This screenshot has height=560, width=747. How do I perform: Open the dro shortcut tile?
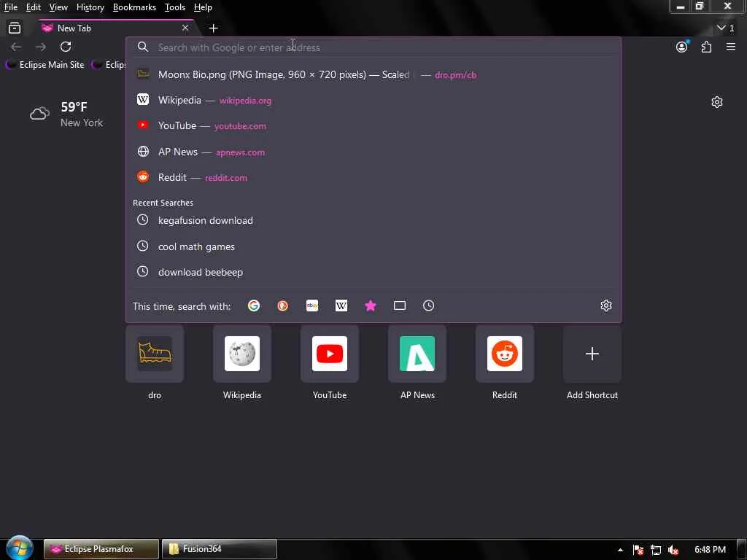pyautogui.click(x=155, y=354)
